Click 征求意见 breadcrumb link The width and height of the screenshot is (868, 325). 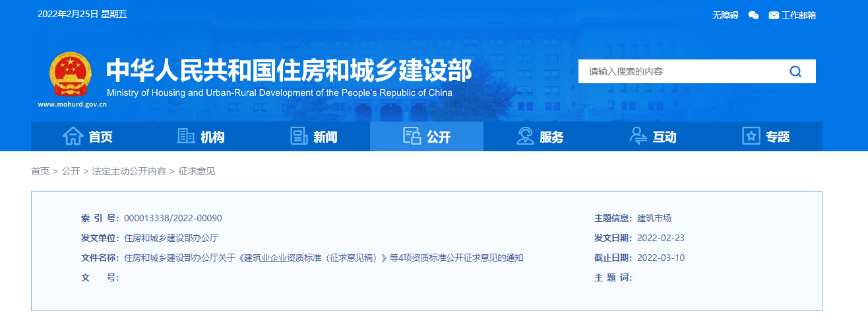pos(197,171)
